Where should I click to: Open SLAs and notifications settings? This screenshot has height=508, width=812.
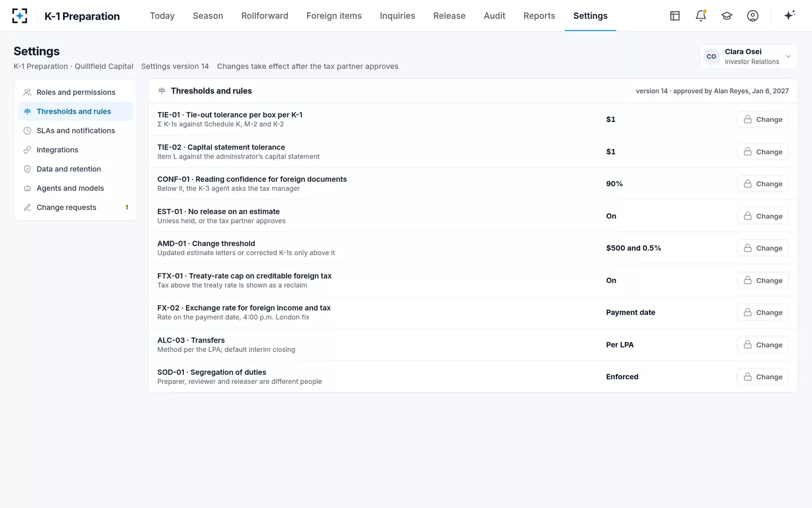pyautogui.click(x=76, y=130)
